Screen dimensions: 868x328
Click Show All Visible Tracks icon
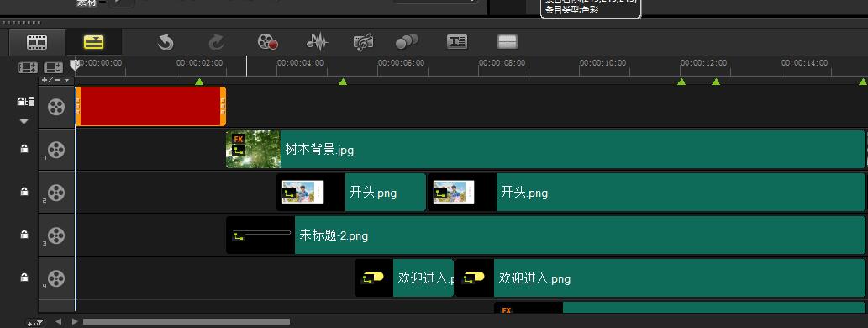29,67
